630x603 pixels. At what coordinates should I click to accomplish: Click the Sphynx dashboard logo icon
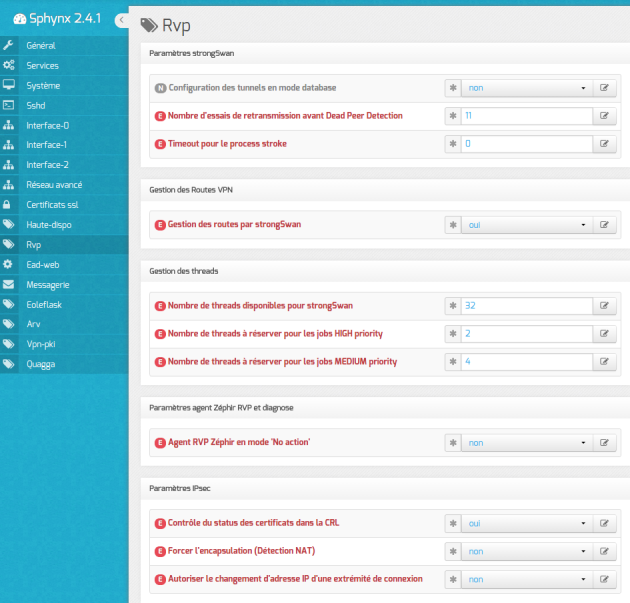coord(20,18)
